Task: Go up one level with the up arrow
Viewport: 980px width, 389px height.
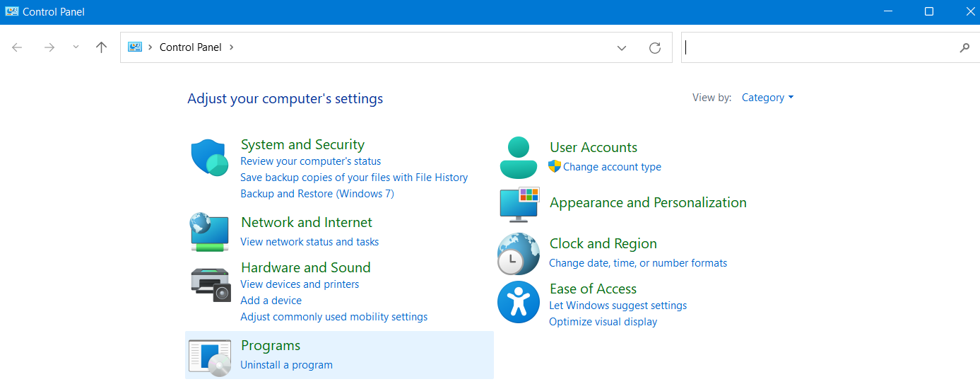Action: [x=101, y=47]
